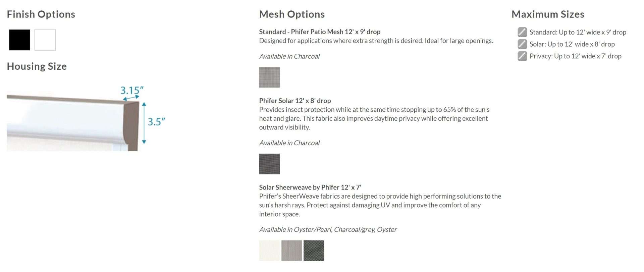
Task: Click the icon beside Solar maximum size
Action: coord(522,44)
